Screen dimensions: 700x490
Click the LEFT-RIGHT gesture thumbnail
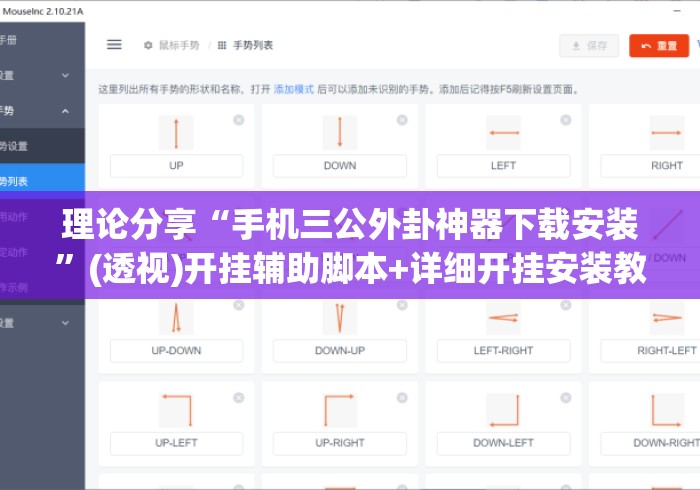(504, 318)
